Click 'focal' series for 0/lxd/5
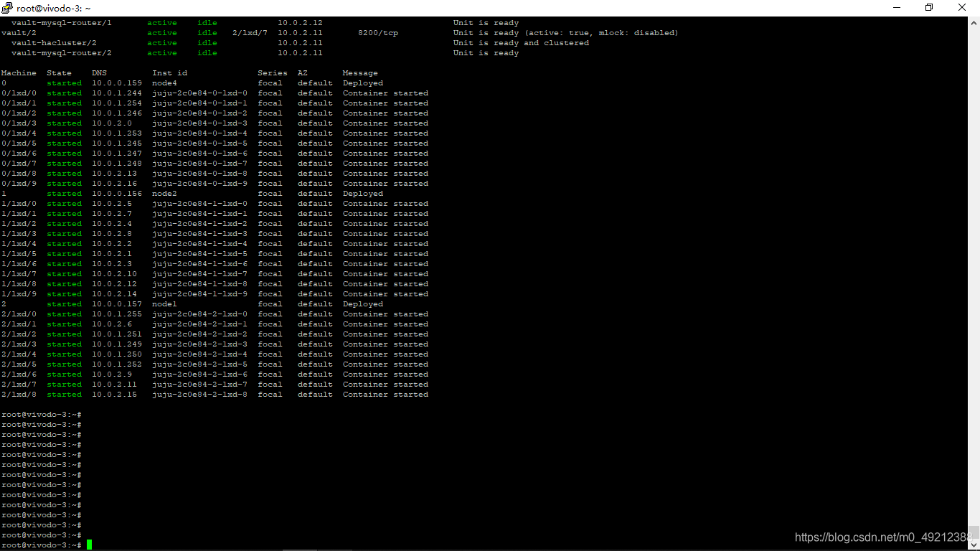 point(270,143)
